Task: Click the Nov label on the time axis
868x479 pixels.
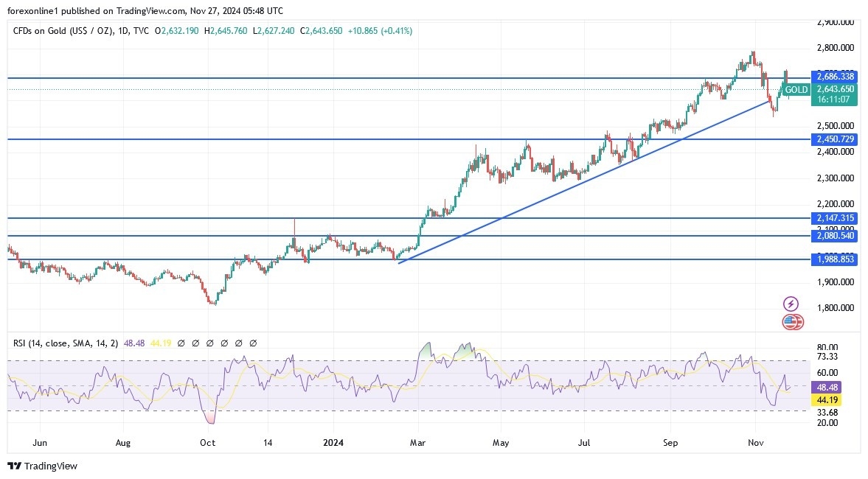Action: (755, 443)
